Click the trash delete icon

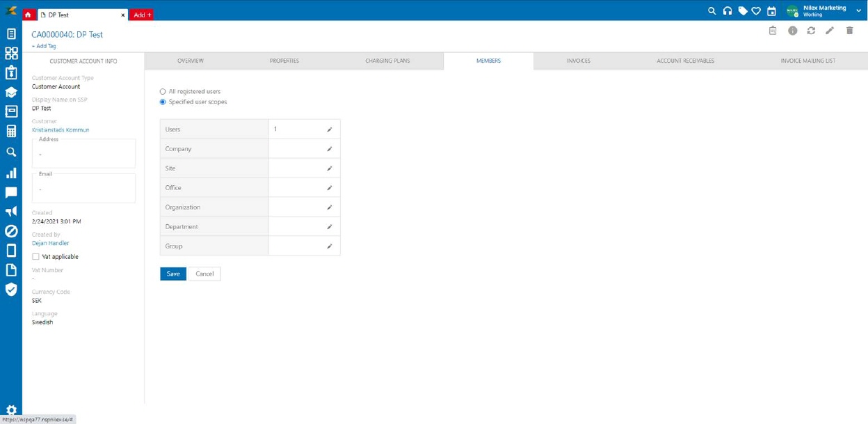[x=849, y=31]
